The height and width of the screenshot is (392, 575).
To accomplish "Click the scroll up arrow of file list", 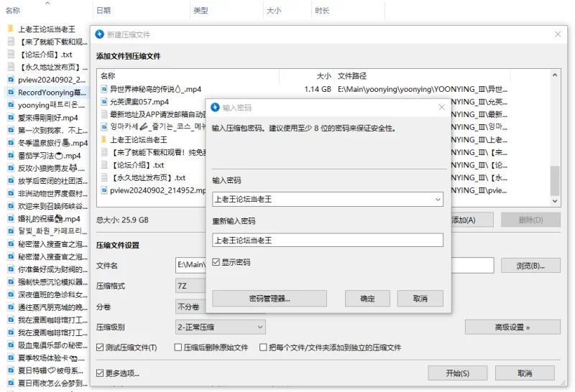I will 555,75.
